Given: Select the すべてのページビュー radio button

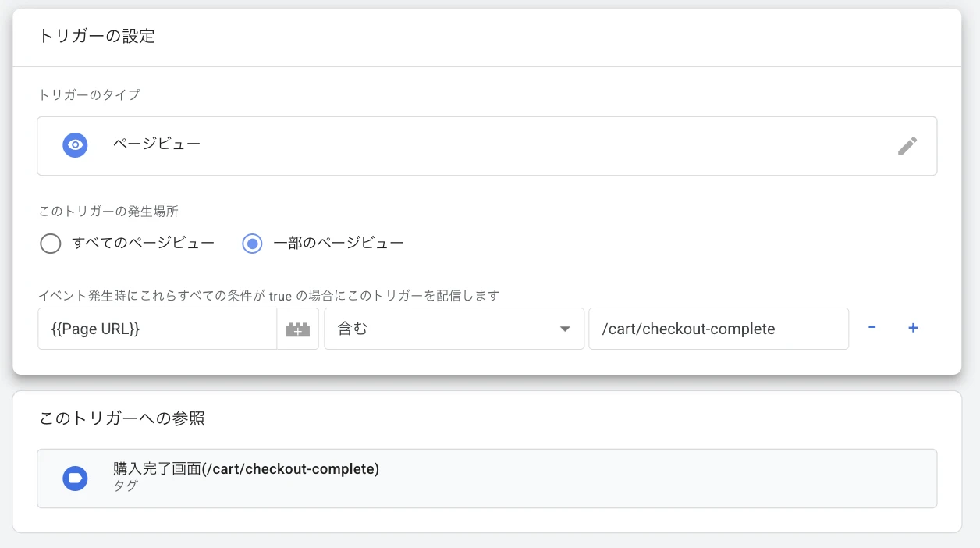Looking at the screenshot, I should pos(50,244).
